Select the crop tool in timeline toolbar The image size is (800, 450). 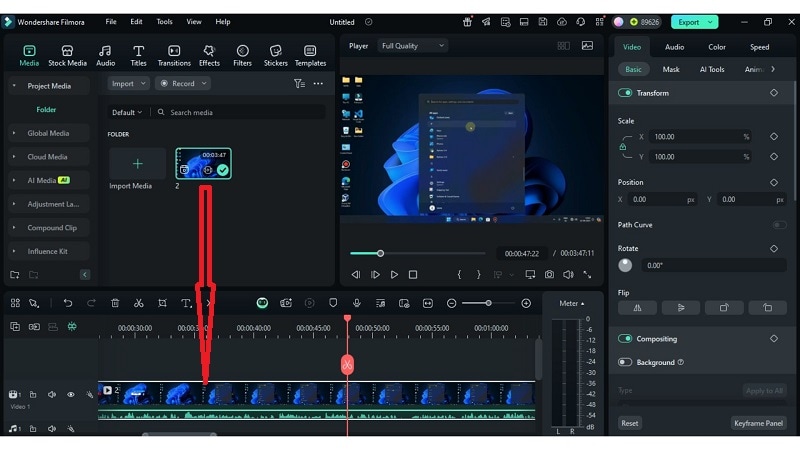point(162,303)
